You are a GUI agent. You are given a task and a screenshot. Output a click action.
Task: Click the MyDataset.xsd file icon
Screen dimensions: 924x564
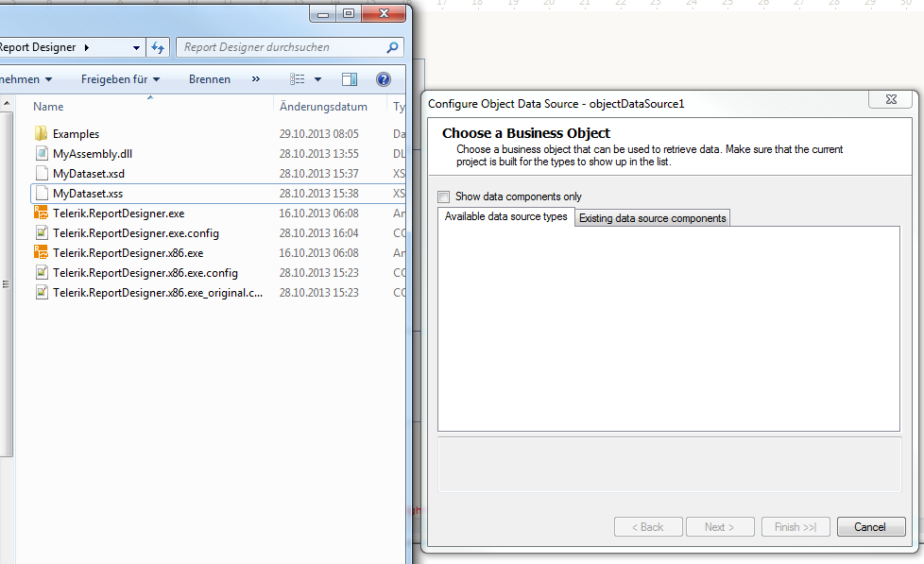(42, 174)
